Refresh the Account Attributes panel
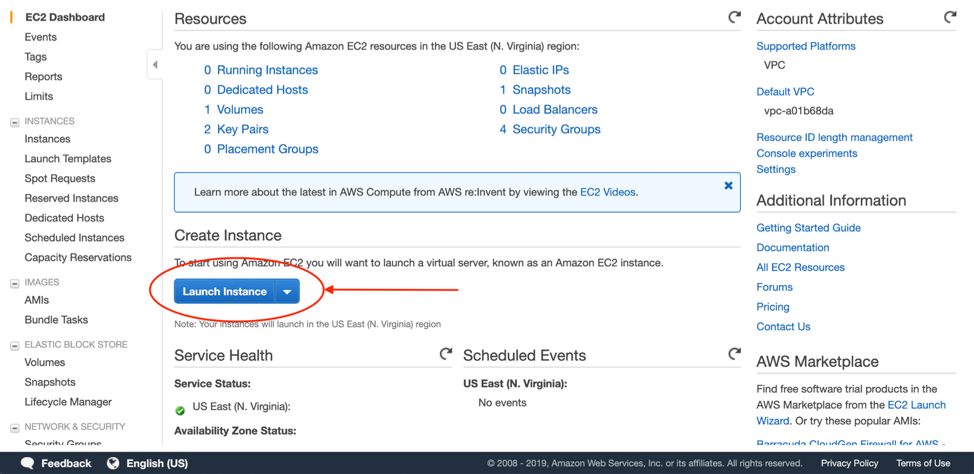The height and width of the screenshot is (474, 974). point(949,18)
